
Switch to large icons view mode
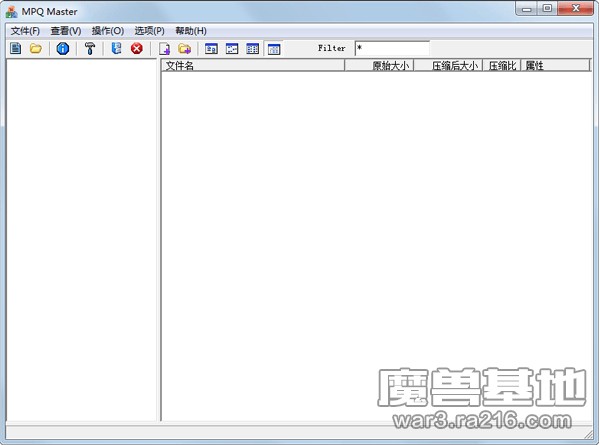(x=211, y=48)
